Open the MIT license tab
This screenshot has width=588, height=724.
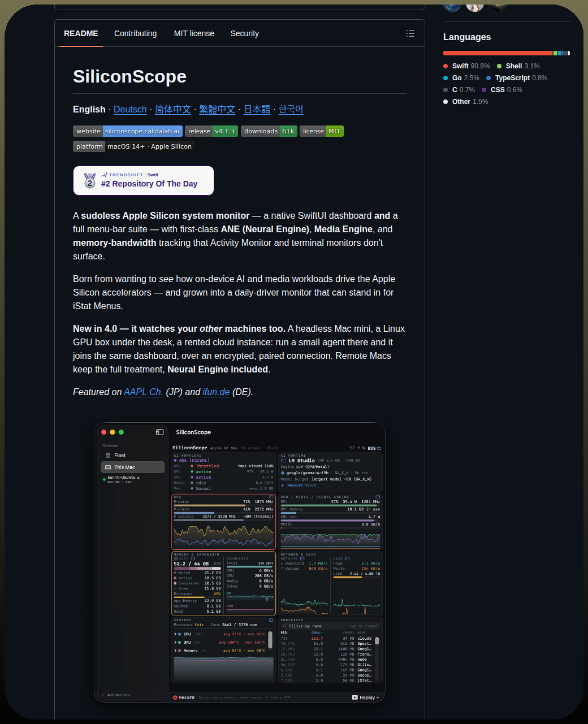194,33
